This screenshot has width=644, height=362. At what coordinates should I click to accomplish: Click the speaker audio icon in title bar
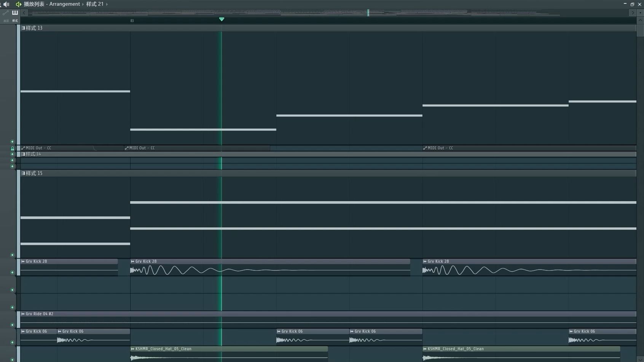pyautogui.click(x=6, y=4)
